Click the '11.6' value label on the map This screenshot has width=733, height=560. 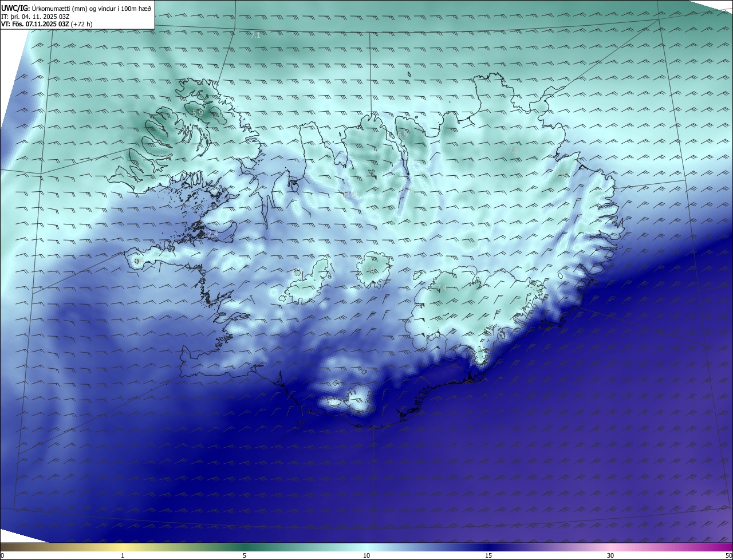[349, 195]
